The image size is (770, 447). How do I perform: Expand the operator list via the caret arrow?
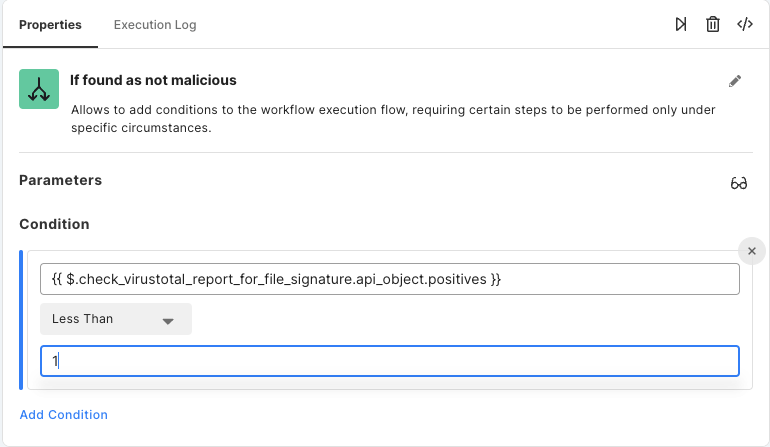(168, 321)
